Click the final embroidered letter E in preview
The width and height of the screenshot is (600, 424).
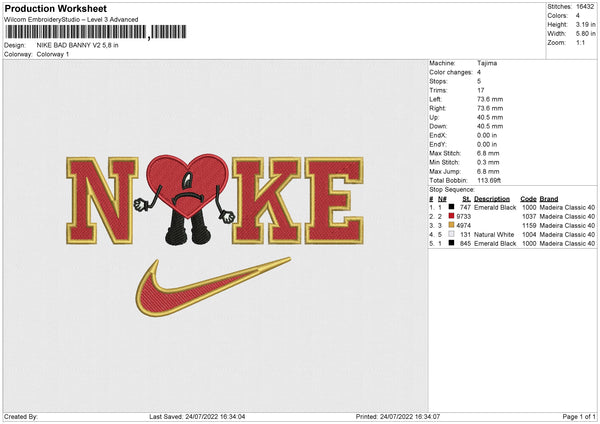pyautogui.click(x=334, y=201)
